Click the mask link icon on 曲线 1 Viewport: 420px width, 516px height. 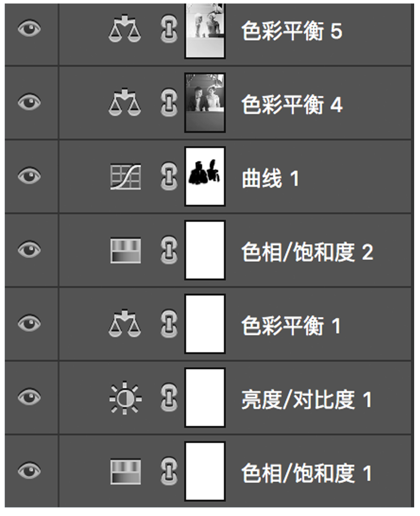[x=169, y=177]
